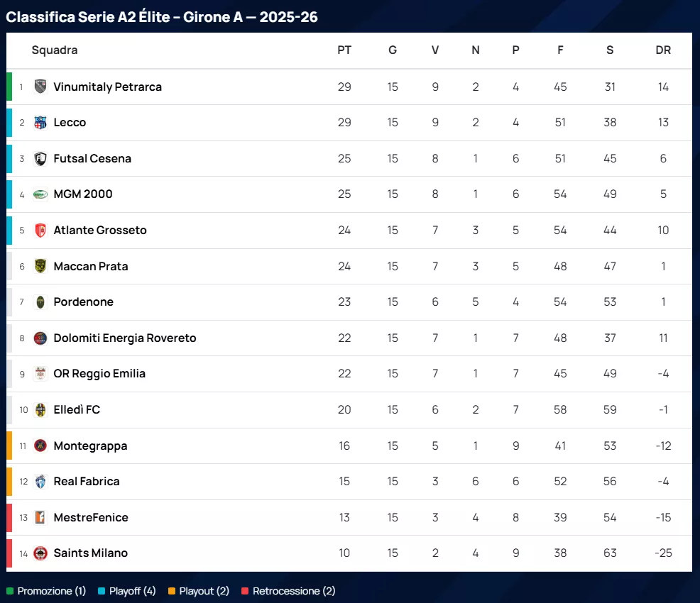Click the Maccan Prata team badge
Image resolution: width=700 pixels, height=603 pixels.
point(40,266)
